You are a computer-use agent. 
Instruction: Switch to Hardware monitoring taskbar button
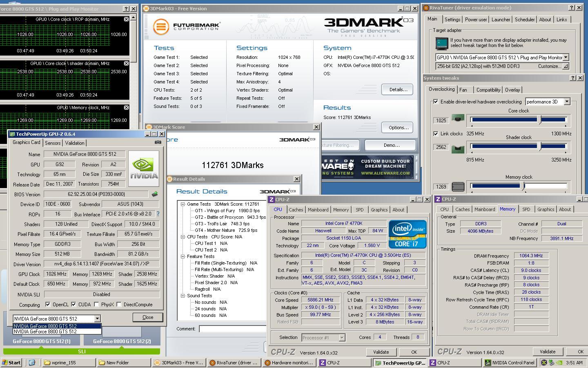coord(289,362)
